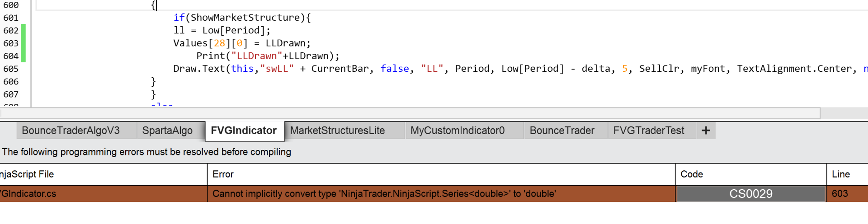Screen dimensions: 868x224
Task: Click the CS0029 error code link
Action: point(751,194)
